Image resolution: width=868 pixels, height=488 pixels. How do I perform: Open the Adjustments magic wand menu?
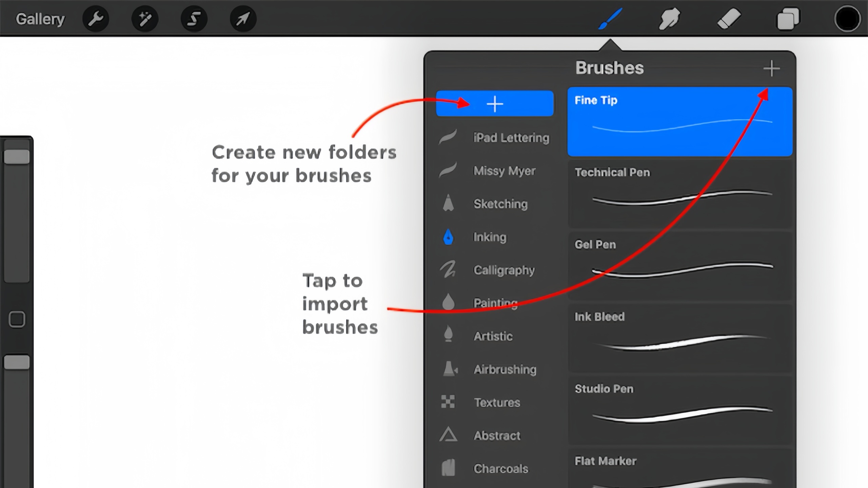coord(145,19)
